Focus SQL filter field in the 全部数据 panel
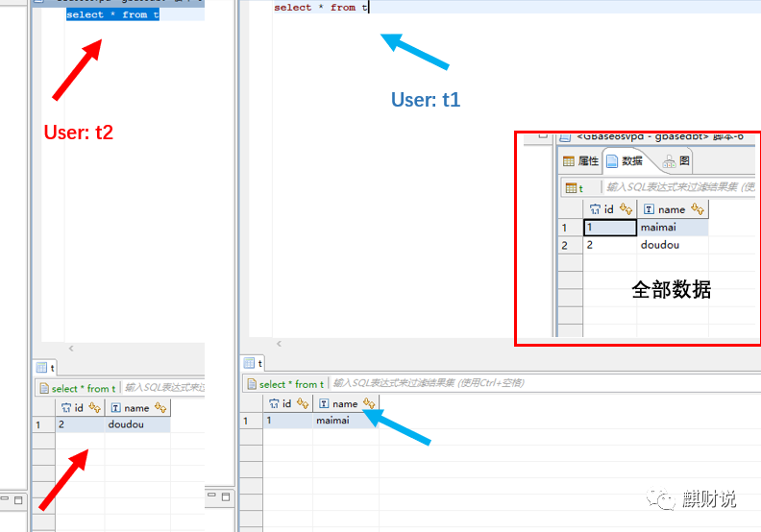Screen dimensions: 761x532 tap(679, 187)
